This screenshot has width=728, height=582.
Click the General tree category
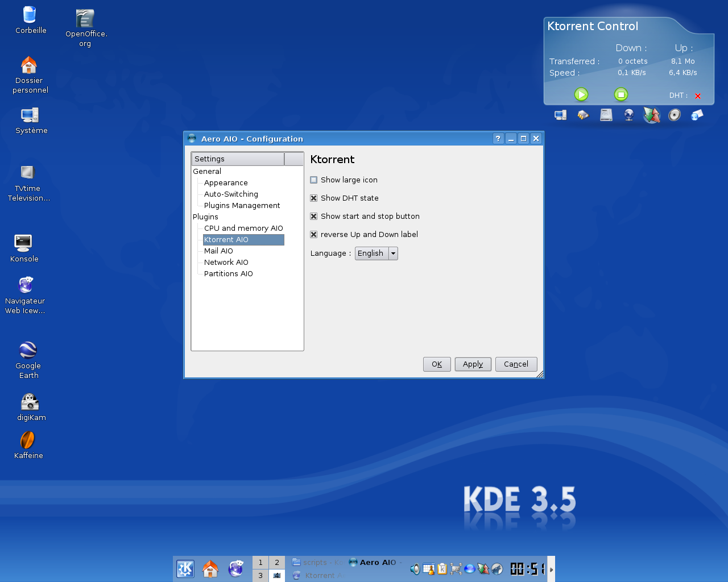(207, 171)
